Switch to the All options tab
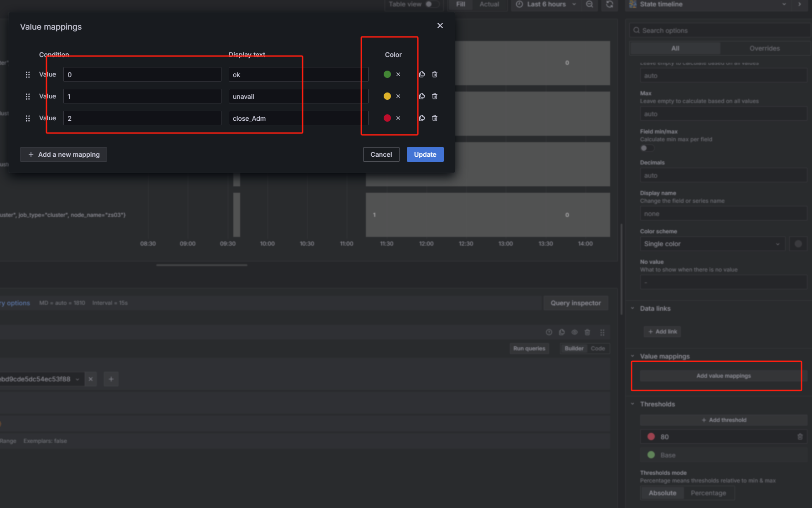Image resolution: width=812 pixels, height=508 pixels. pyautogui.click(x=675, y=48)
